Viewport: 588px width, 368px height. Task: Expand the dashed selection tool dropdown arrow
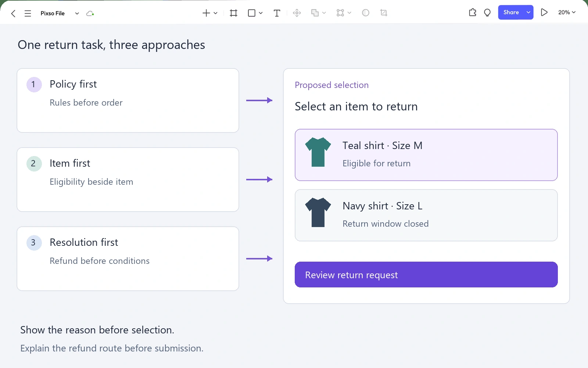(349, 13)
